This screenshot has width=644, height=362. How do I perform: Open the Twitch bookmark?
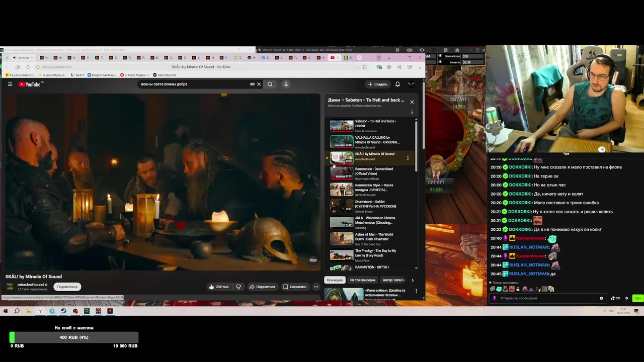coord(77,75)
